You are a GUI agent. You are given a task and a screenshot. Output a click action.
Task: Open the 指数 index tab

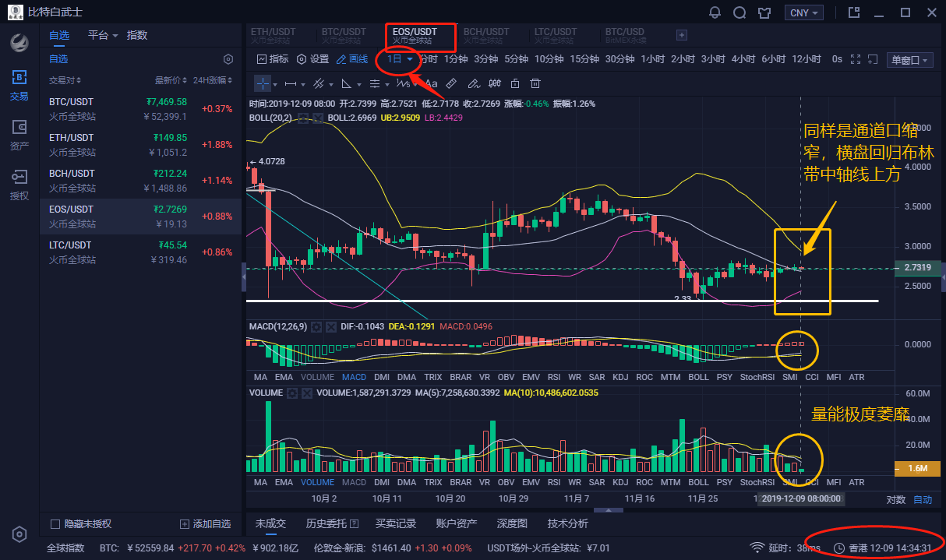pos(137,35)
